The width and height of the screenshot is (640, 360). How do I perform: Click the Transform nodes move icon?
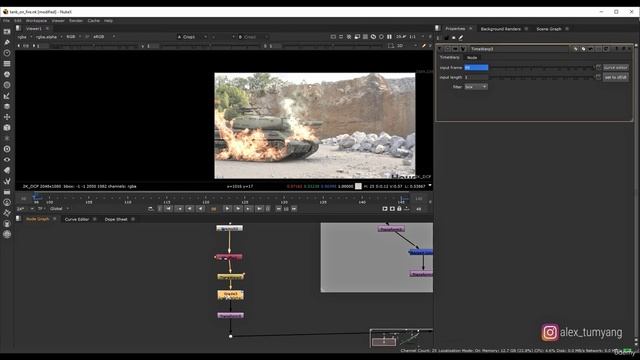click(x=7, y=117)
